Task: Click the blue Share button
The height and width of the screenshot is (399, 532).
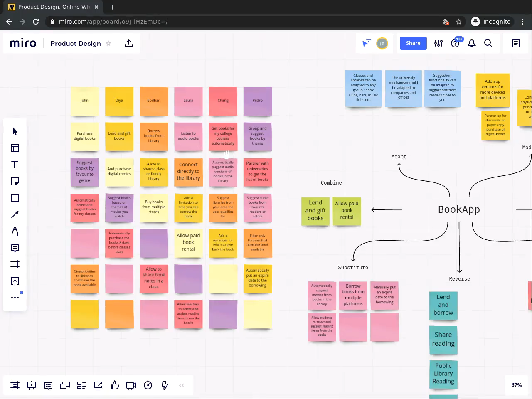Action: [413, 43]
